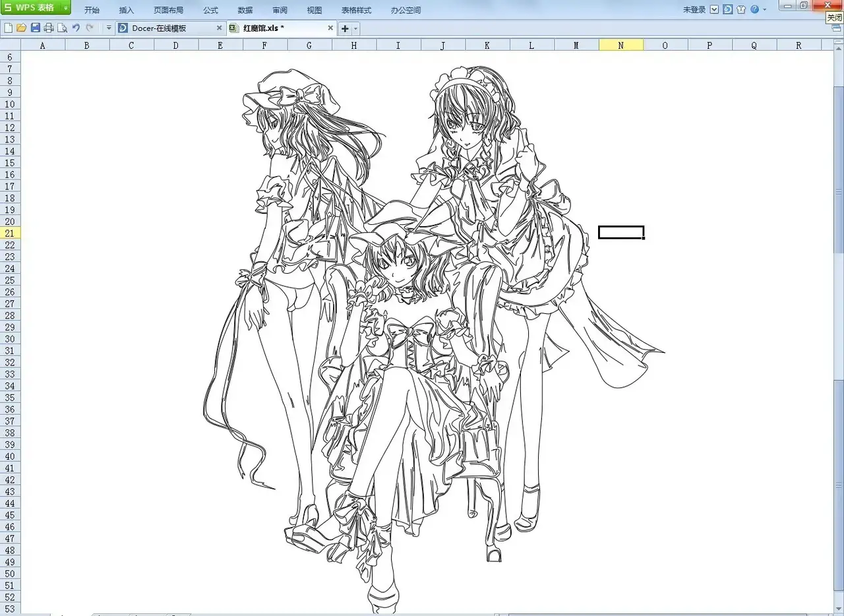Screen dimensions: 844x616
Task: Switch to the Docer-在线模板 tab
Action: [165, 28]
